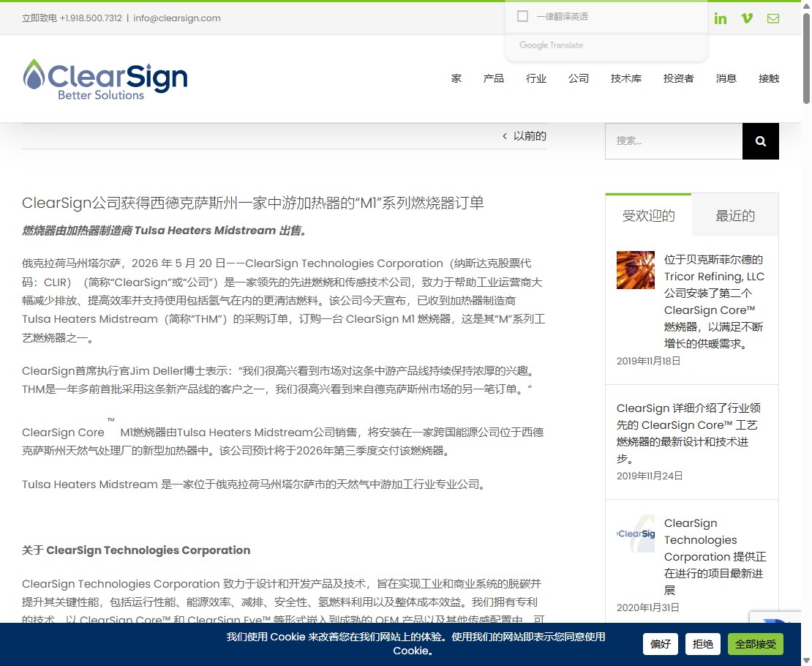The width and height of the screenshot is (812, 666).
Task: Open the ClearSign 详细介绍了行业领先的 article link
Action: click(x=688, y=433)
